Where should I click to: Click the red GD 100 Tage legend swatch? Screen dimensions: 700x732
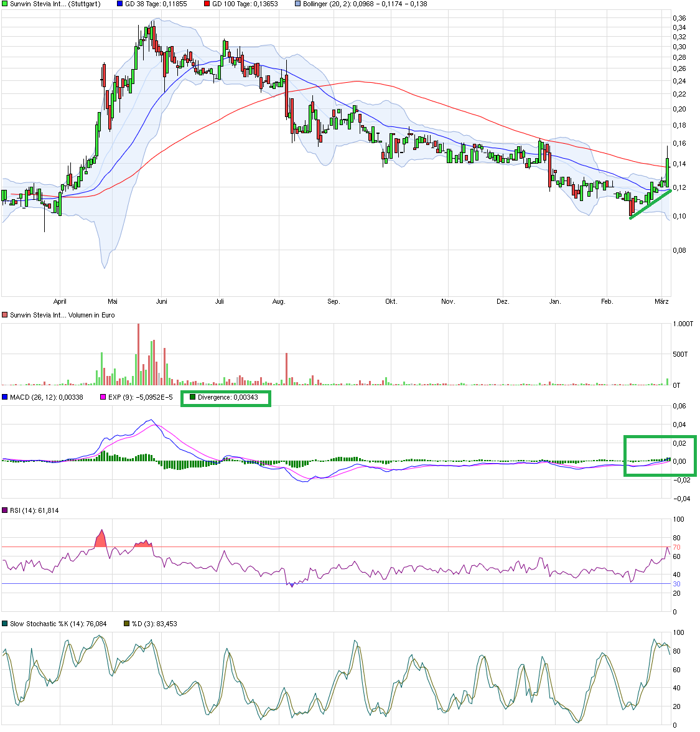click(207, 4)
